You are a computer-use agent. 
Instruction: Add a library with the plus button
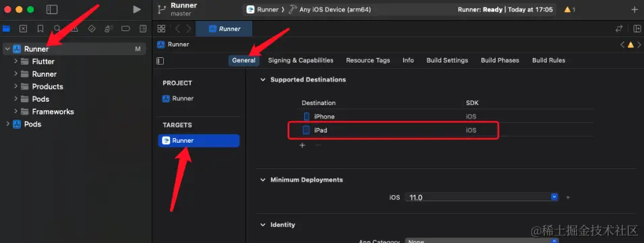tap(634, 9)
